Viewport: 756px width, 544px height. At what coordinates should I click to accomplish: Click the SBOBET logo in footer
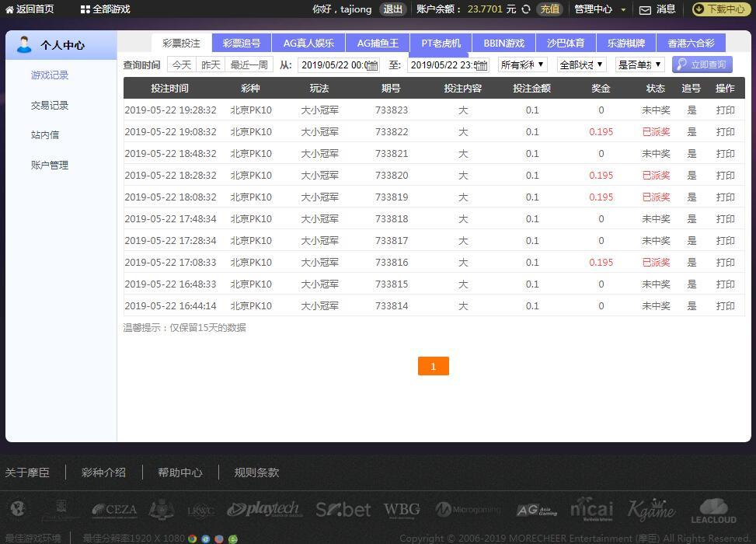[343, 509]
